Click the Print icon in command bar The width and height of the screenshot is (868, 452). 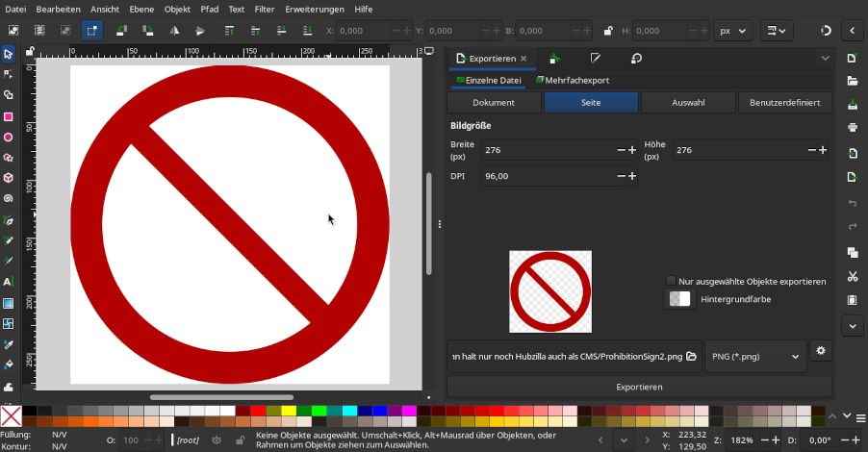852,127
